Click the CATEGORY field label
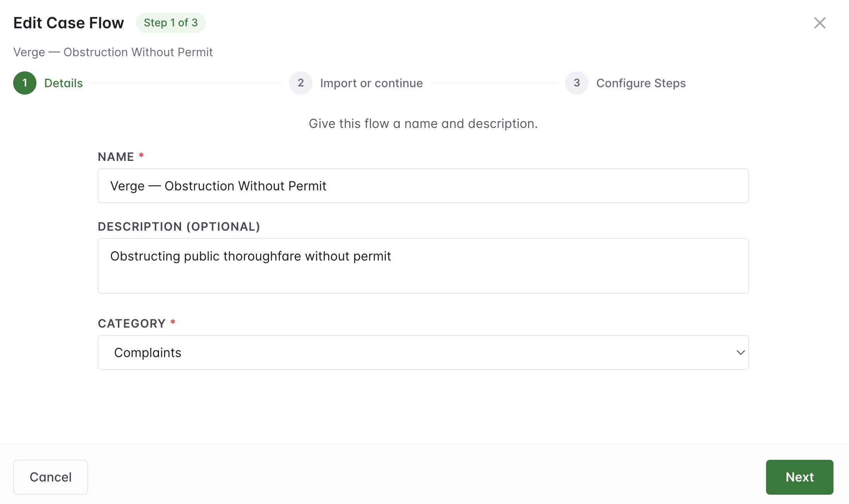Image resolution: width=849 pixels, height=504 pixels. [132, 324]
